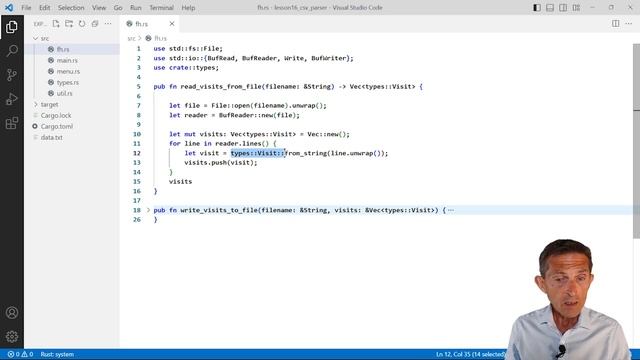This screenshot has width=640, height=360.
Task: Click the errors count in status bar
Action: pyautogui.click(x=14, y=354)
